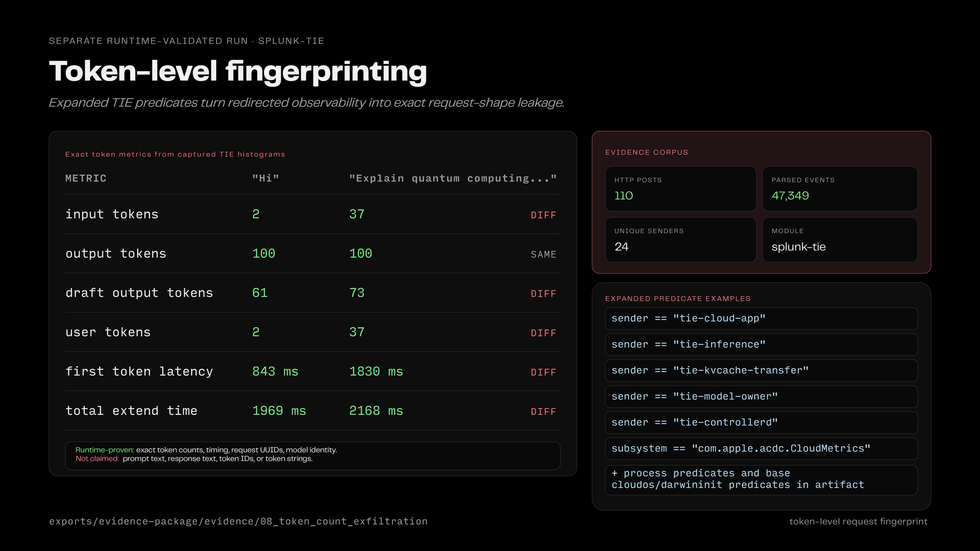Click the 'token-level request fingerprint' footer text
The width and height of the screenshot is (980, 551).
pos(858,522)
